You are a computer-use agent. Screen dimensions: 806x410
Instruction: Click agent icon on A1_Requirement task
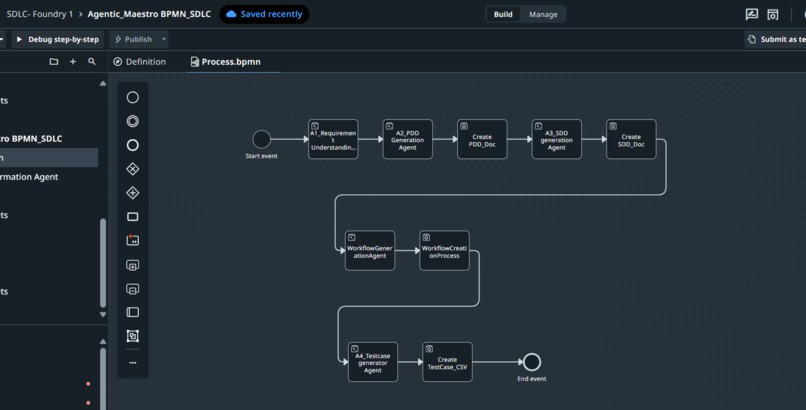coord(315,126)
